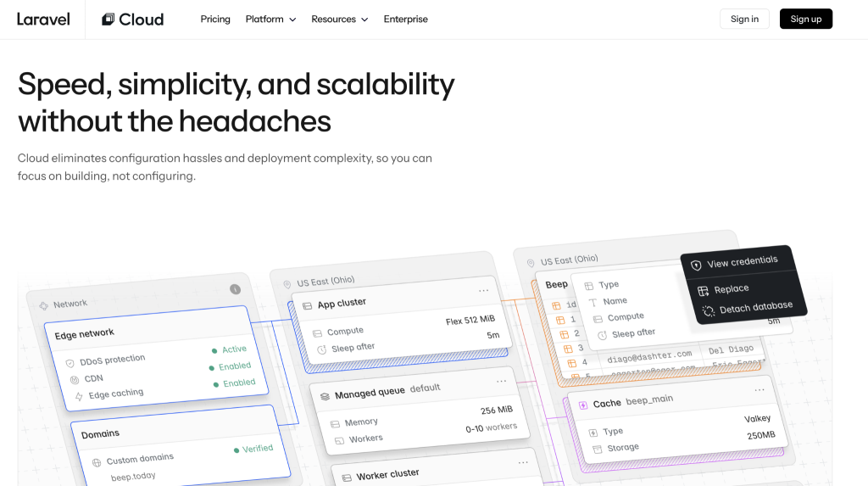Click the 0-10 workers value

click(x=491, y=427)
